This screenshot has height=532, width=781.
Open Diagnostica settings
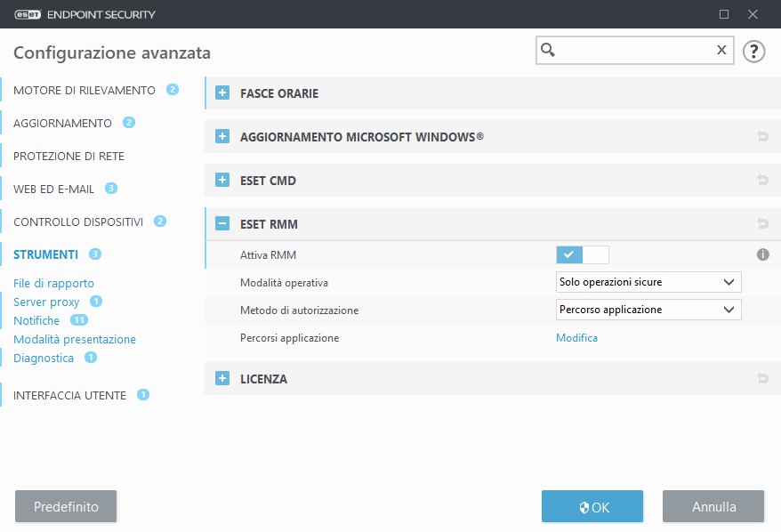click(44, 358)
